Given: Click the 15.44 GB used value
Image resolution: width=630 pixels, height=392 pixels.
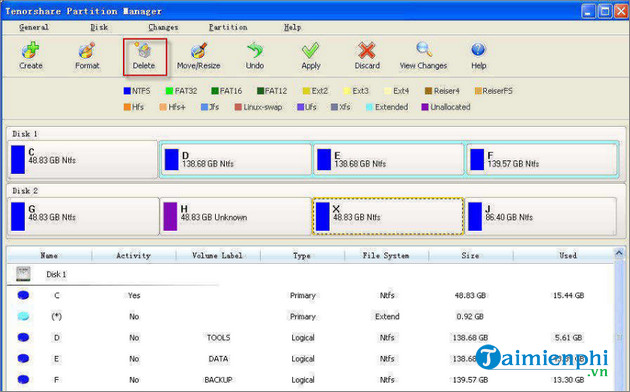Looking at the screenshot, I should click(568, 296).
